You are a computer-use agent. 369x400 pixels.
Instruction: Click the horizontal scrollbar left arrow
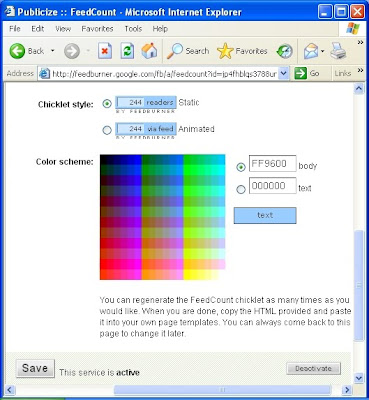9,390
